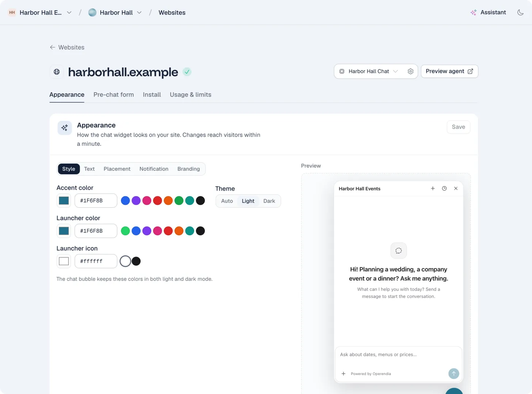The image size is (532, 394).
Task: Open accent color picker square swatch
Action: [x=64, y=200]
